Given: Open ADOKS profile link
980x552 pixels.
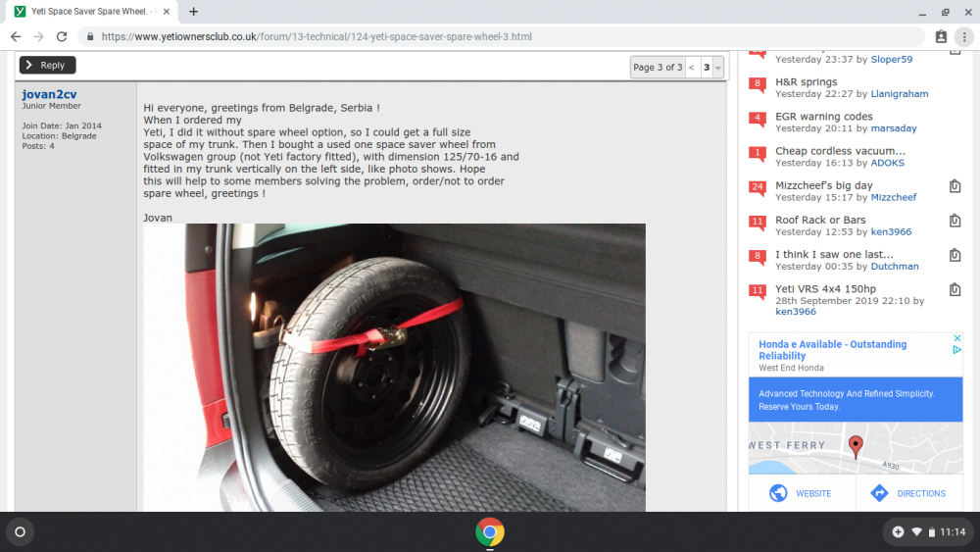Looking at the screenshot, I should (x=888, y=163).
